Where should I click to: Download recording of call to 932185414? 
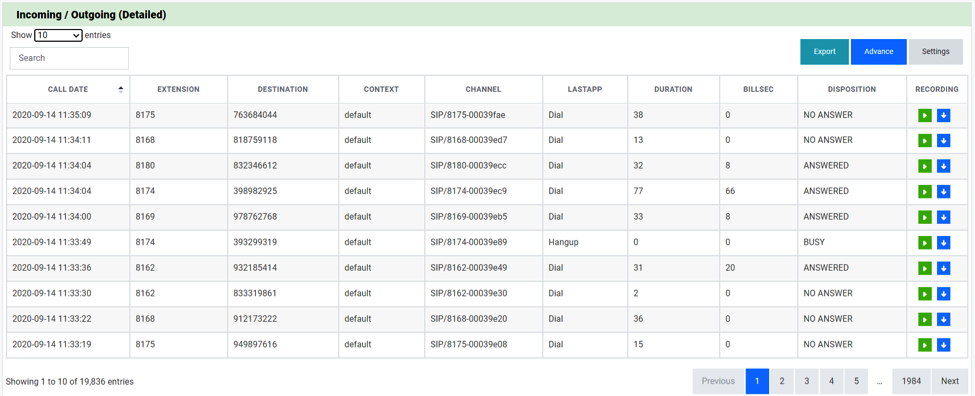pyautogui.click(x=943, y=268)
